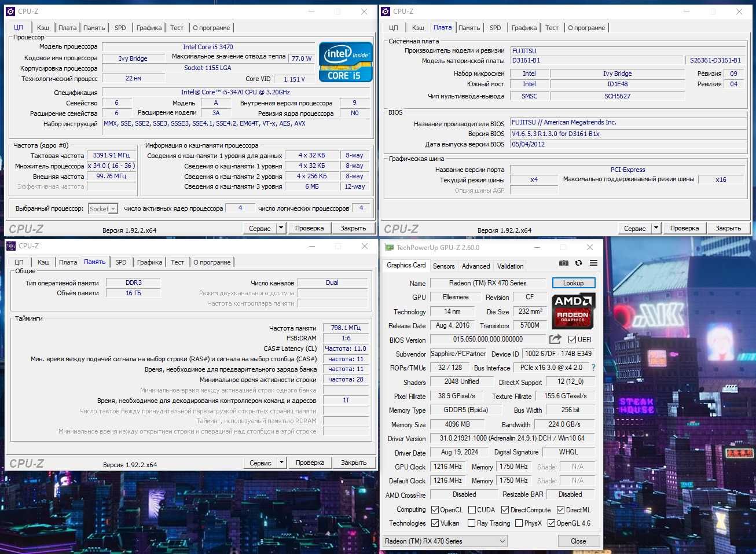Click CPU-Z app icon in memory window title
This screenshot has height=554, width=756.
[11, 245]
